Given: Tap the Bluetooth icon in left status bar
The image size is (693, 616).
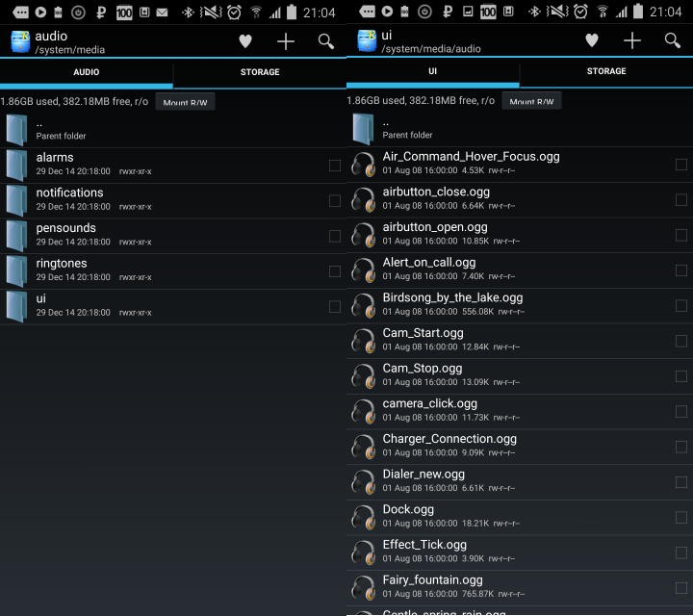Looking at the screenshot, I should coord(189,12).
